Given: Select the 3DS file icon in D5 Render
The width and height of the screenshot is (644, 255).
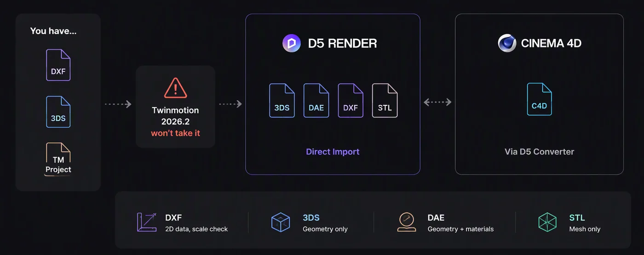Looking at the screenshot, I should (x=282, y=100).
